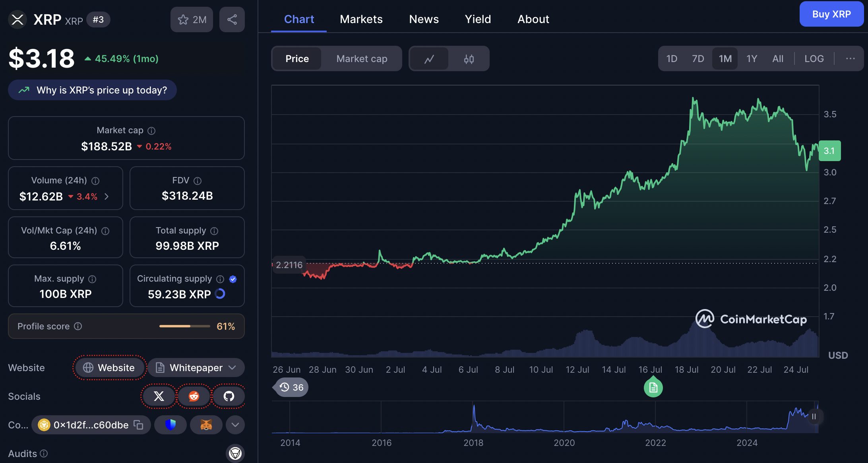
Task: Open the three-dots chart options menu
Action: (850, 59)
